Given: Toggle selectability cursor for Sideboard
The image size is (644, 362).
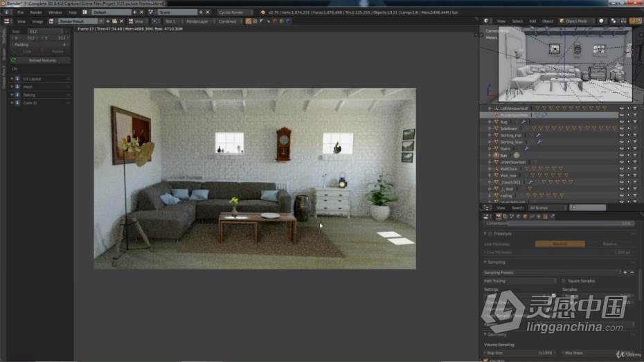Looking at the screenshot, I should pos(628,129).
